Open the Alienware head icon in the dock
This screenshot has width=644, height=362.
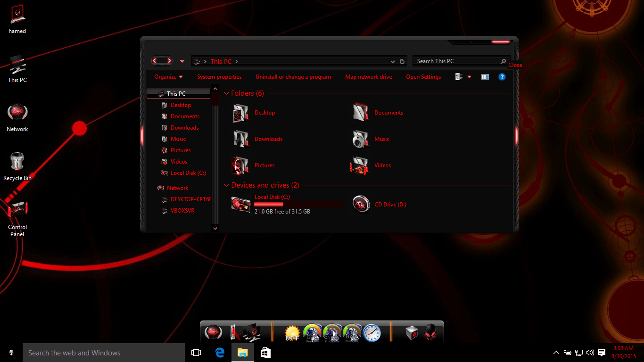[430, 332]
